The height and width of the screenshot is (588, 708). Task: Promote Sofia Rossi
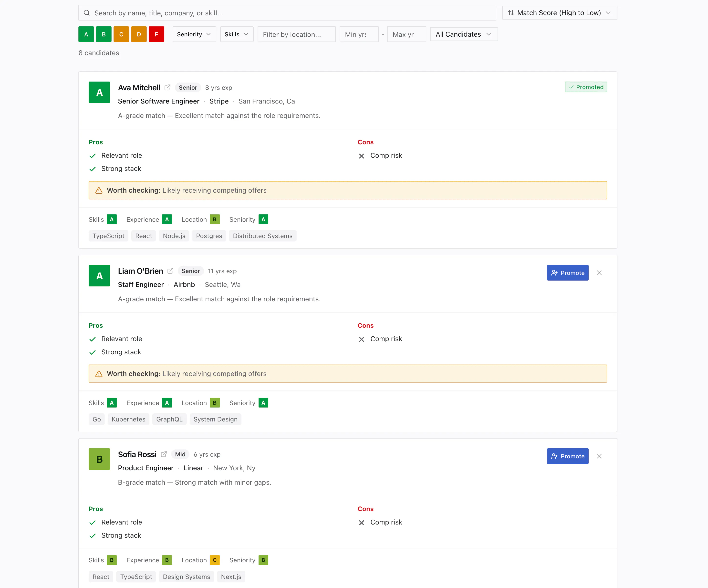click(x=568, y=456)
